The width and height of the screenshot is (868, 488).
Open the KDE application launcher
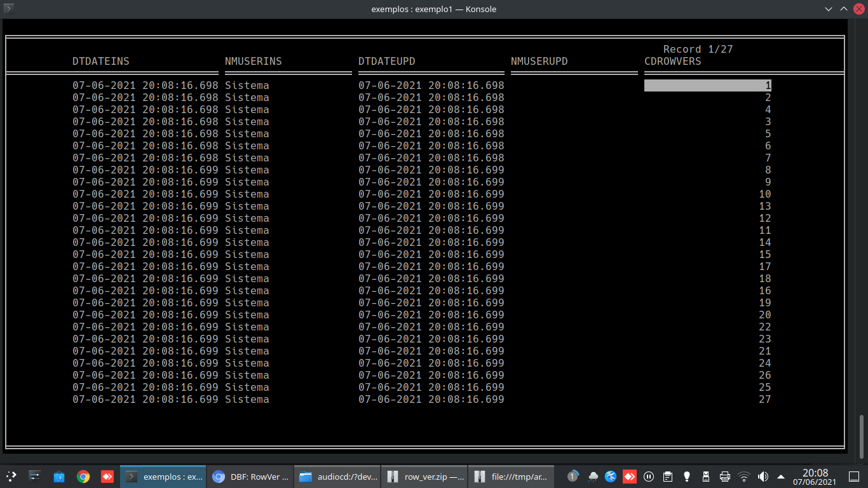click(11, 476)
